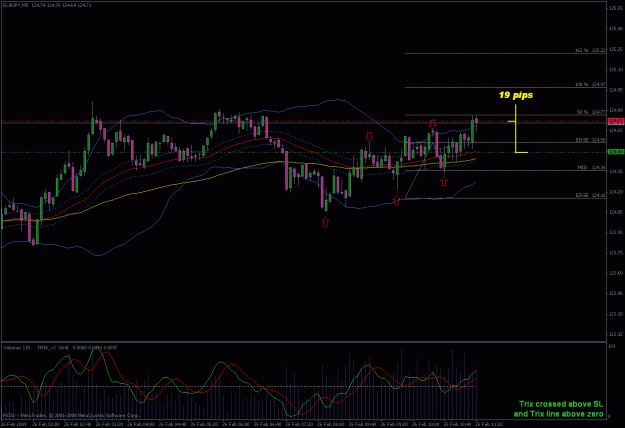Click the EDGE 124.16 level label
The height and width of the screenshot is (428, 625).
click(x=590, y=195)
